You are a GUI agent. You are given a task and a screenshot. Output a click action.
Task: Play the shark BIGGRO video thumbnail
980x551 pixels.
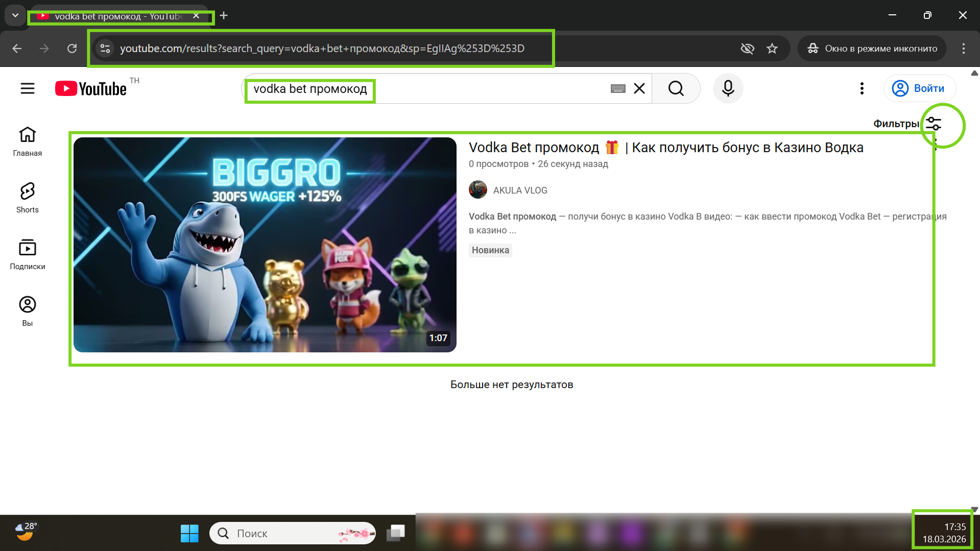[x=265, y=245]
